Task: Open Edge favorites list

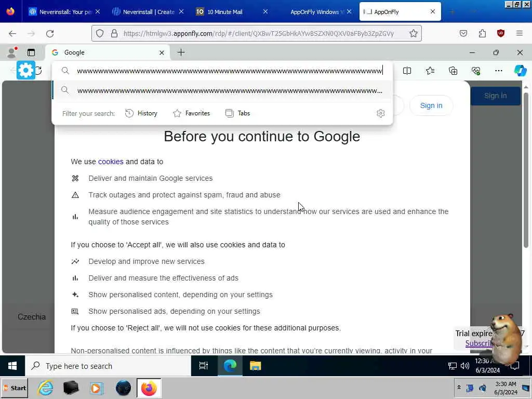Action: (430, 71)
